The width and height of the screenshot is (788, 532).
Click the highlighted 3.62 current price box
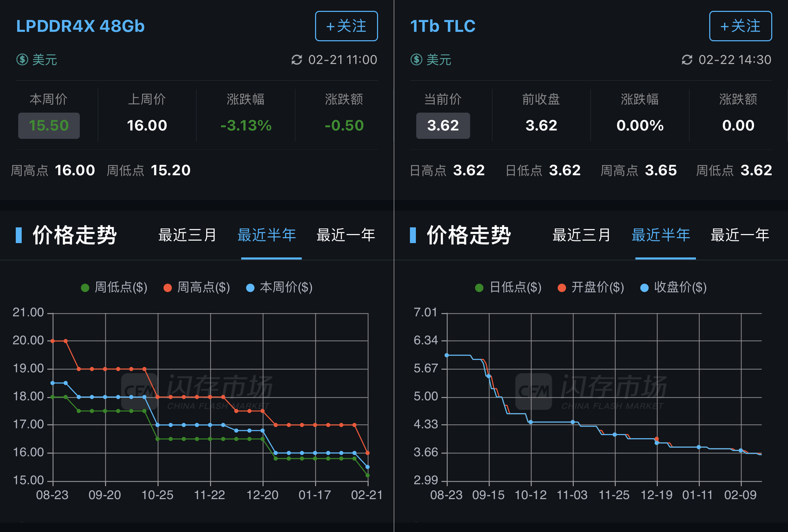pos(443,126)
